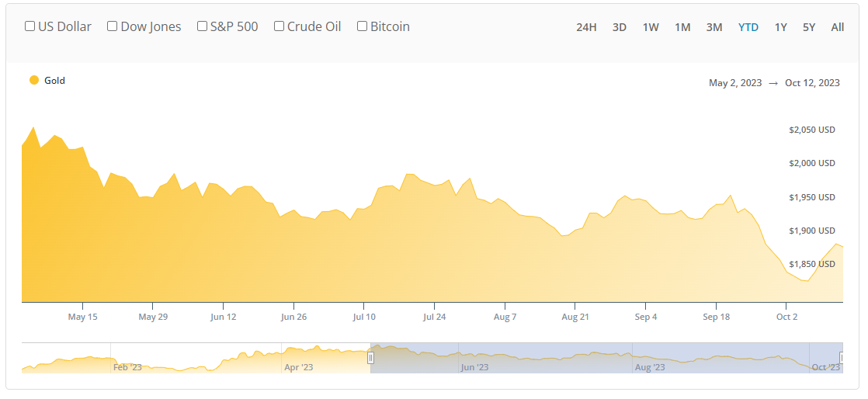Show the 1W time range
This screenshot has height=399, width=868.
point(651,27)
